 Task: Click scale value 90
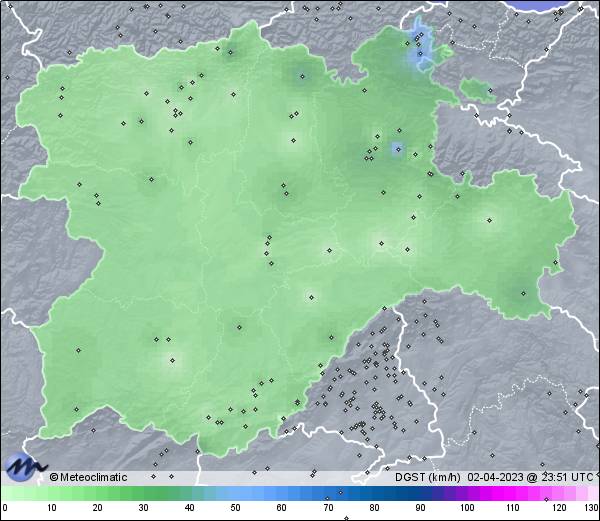(420, 508)
